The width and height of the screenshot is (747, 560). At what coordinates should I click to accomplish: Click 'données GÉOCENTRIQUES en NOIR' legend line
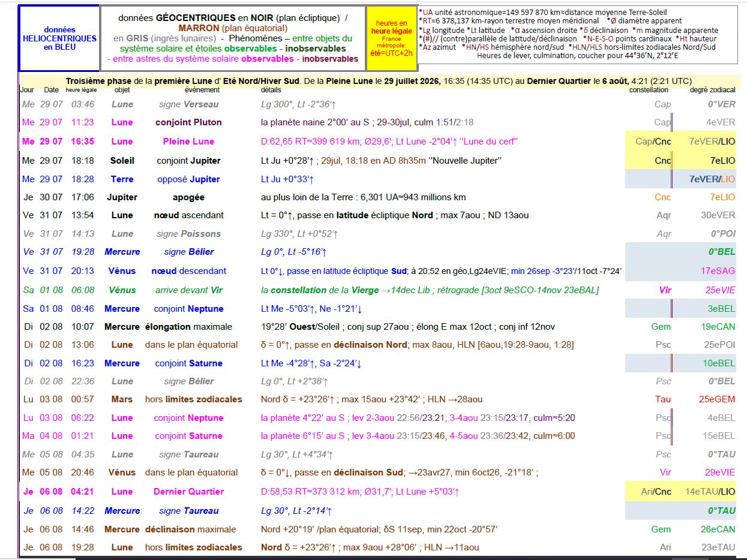[x=232, y=18]
